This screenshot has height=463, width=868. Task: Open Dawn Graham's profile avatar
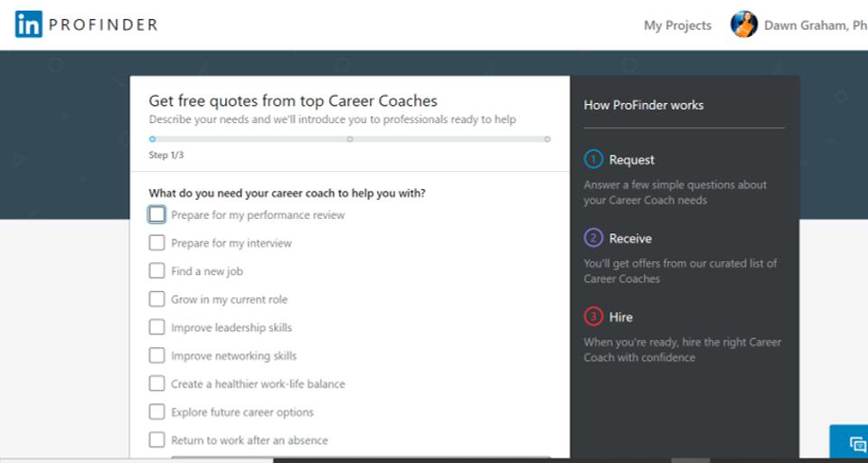point(744,25)
